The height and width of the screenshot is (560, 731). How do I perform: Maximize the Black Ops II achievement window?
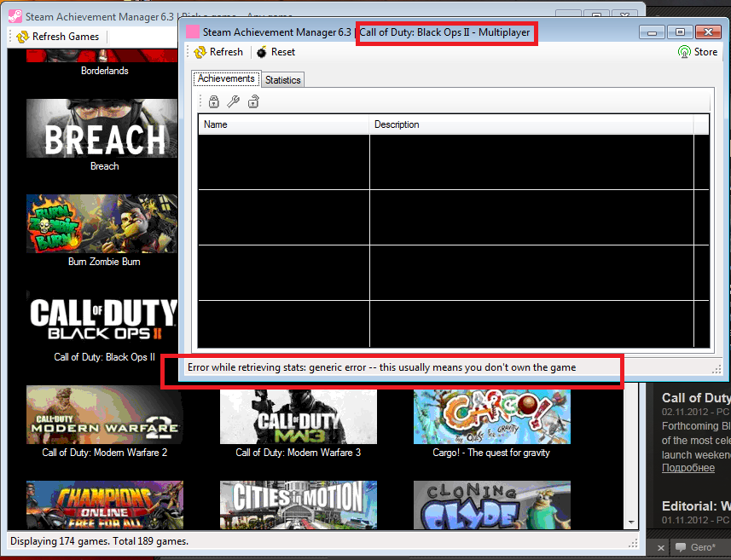pyautogui.click(x=680, y=32)
